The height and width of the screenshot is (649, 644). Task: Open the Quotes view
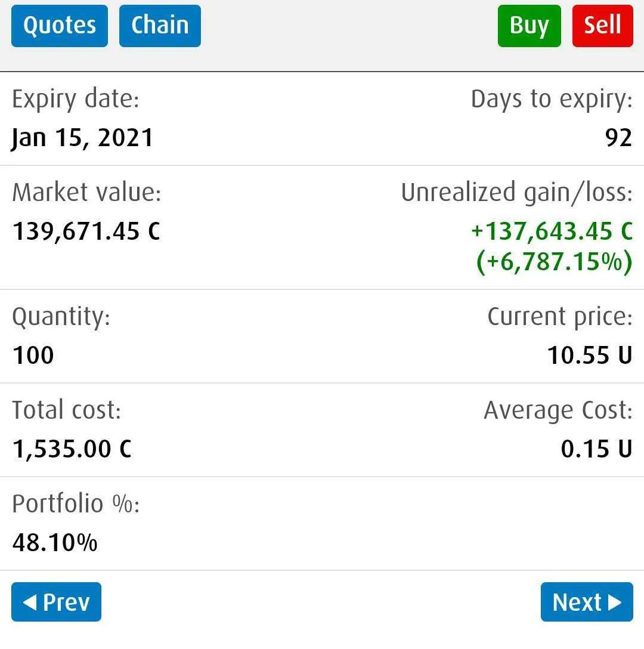point(60,26)
